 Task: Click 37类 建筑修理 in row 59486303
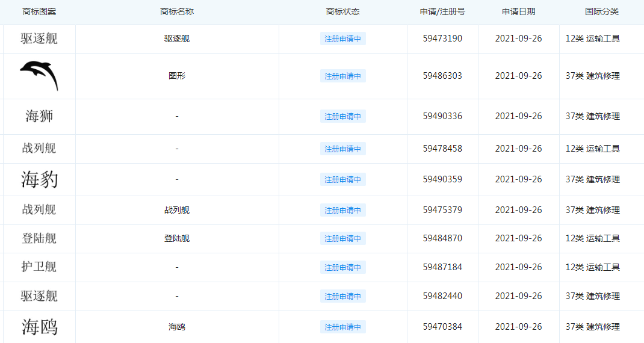tap(593, 76)
